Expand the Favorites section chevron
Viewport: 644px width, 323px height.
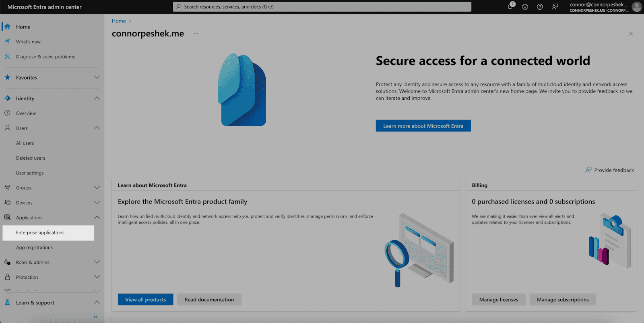97,77
